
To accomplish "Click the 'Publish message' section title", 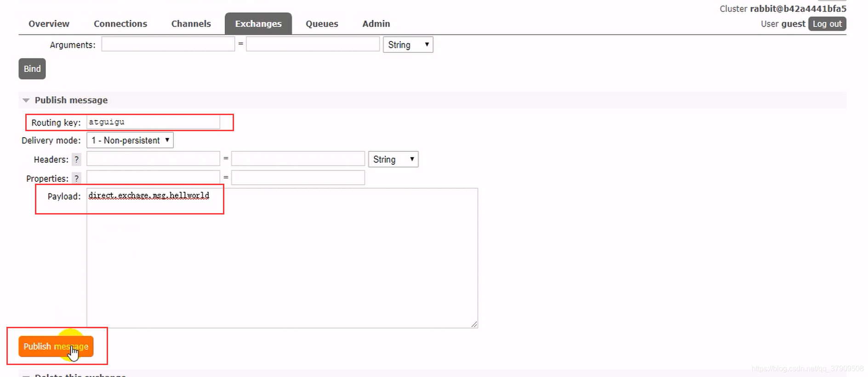I will click(71, 100).
